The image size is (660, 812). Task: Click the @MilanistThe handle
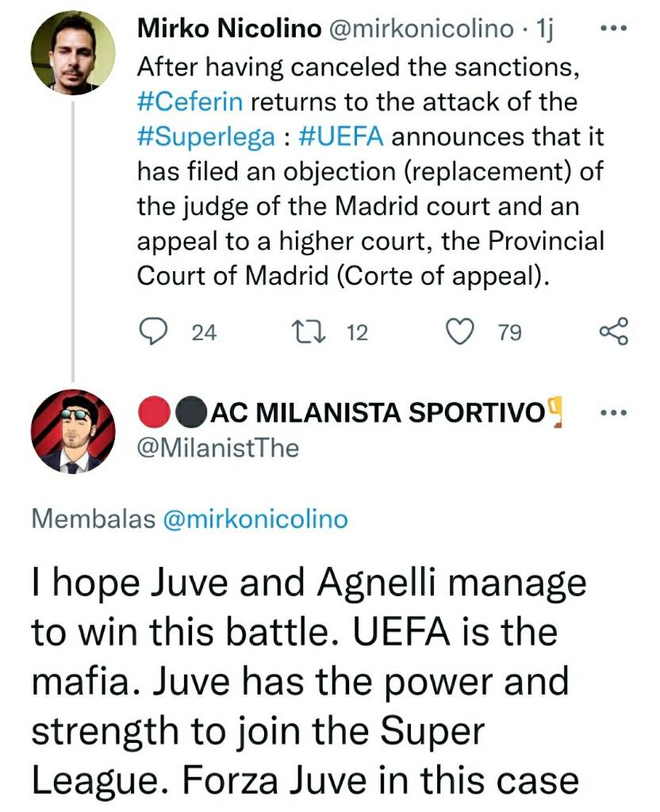point(218,447)
